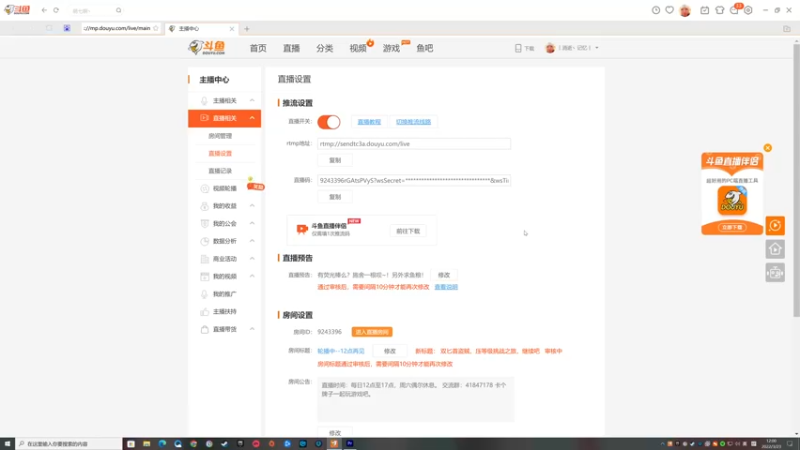The height and width of the screenshot is (450, 800).
Task: Open the calendar check-in icon in title bar
Action: pos(705,10)
